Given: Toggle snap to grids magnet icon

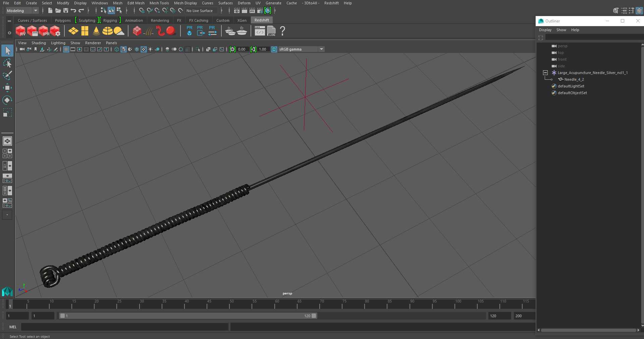Looking at the screenshot, I should coord(142,11).
